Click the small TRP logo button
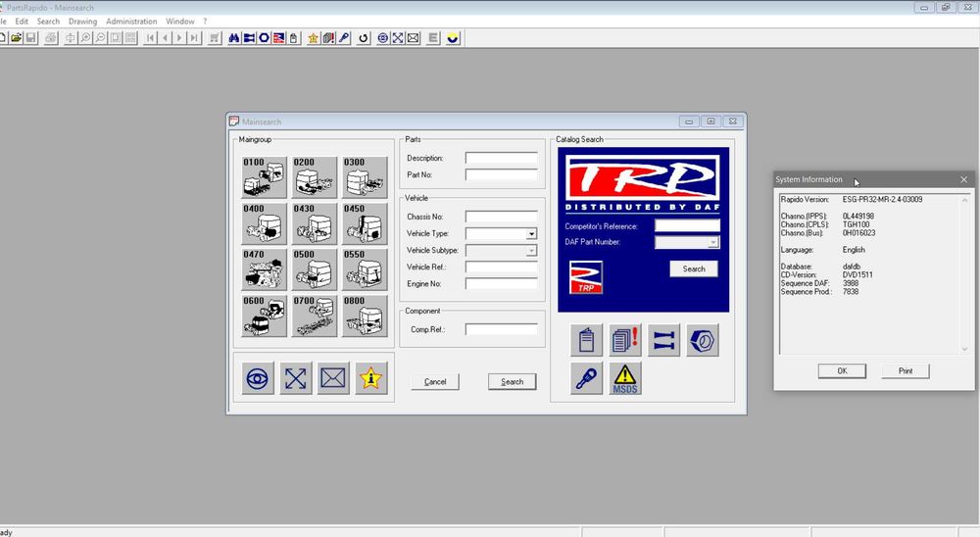 coord(586,277)
